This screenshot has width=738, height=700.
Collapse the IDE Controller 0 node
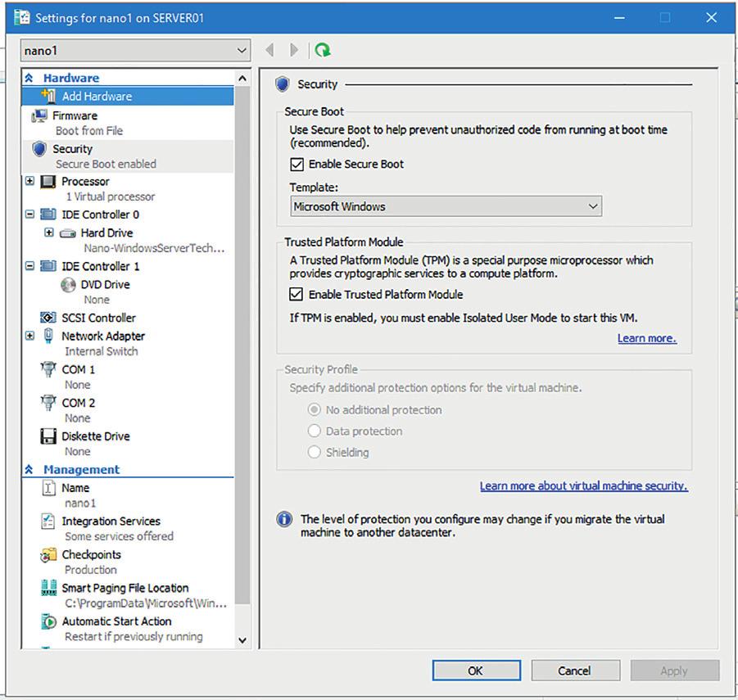(29, 214)
